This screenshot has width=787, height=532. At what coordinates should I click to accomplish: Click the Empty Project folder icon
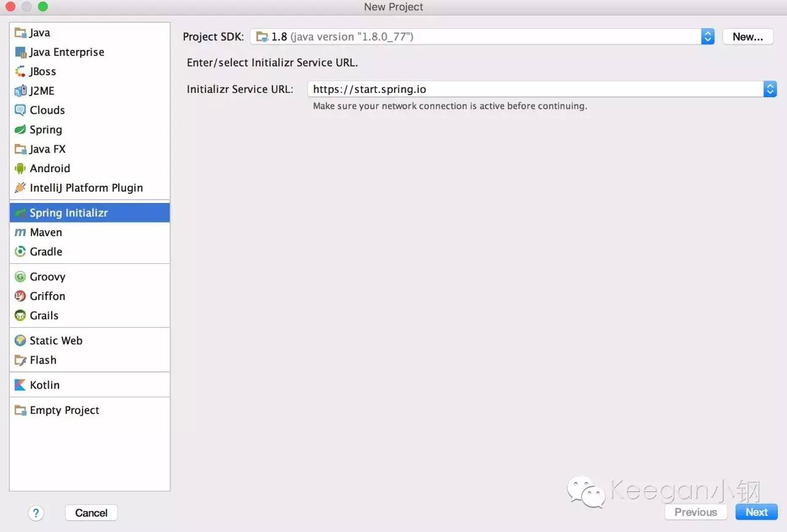click(20, 410)
